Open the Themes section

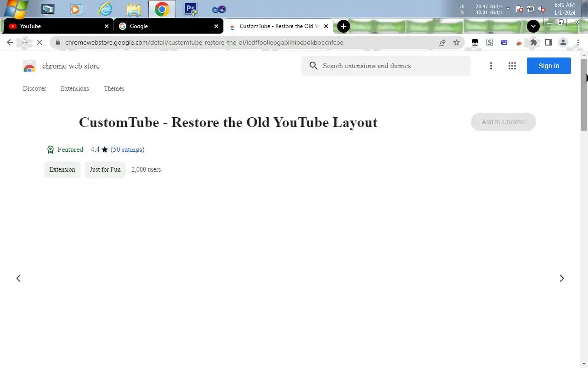[114, 88]
